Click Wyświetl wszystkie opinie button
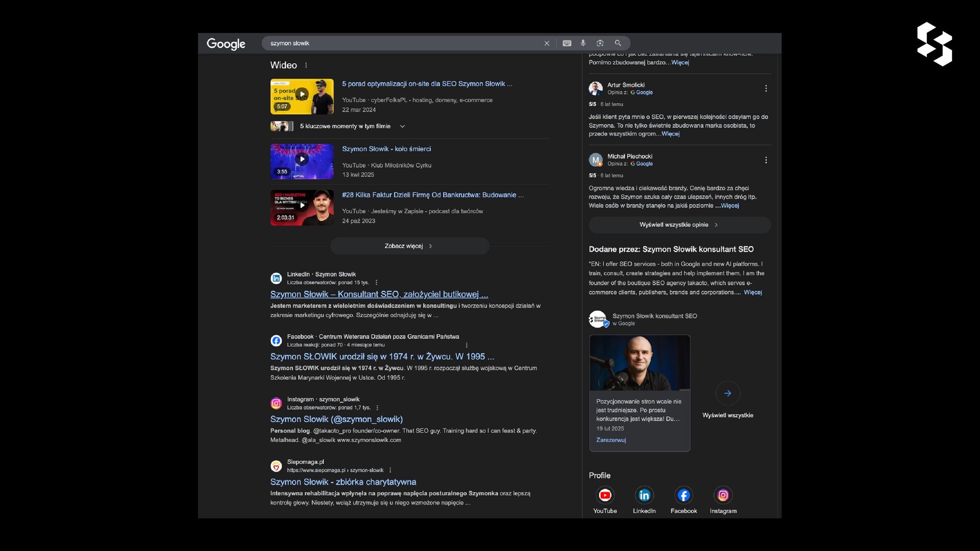The height and width of the screenshot is (551, 980). 679,225
